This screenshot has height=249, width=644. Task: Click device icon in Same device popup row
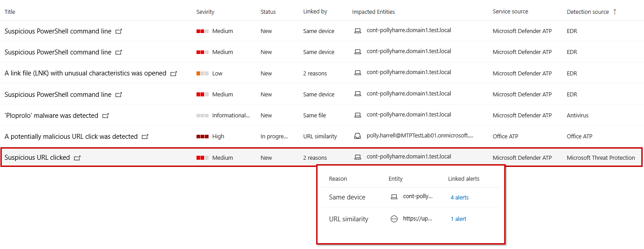pyautogui.click(x=394, y=197)
